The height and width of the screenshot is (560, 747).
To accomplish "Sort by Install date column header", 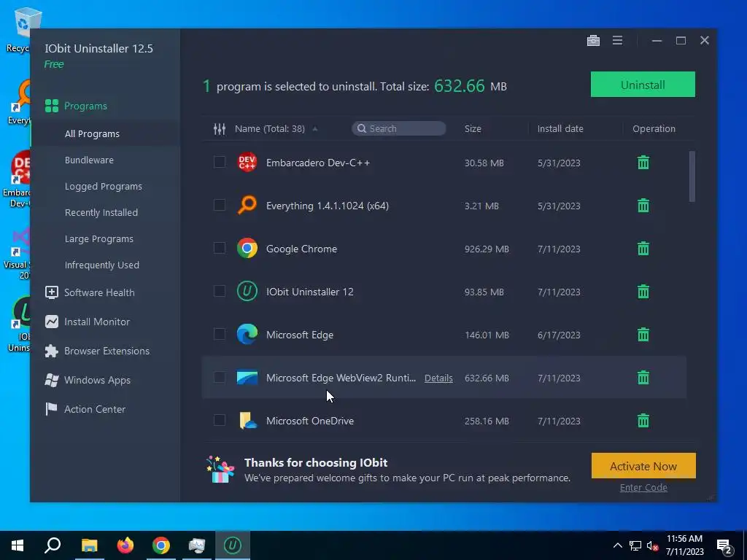I will coord(560,128).
